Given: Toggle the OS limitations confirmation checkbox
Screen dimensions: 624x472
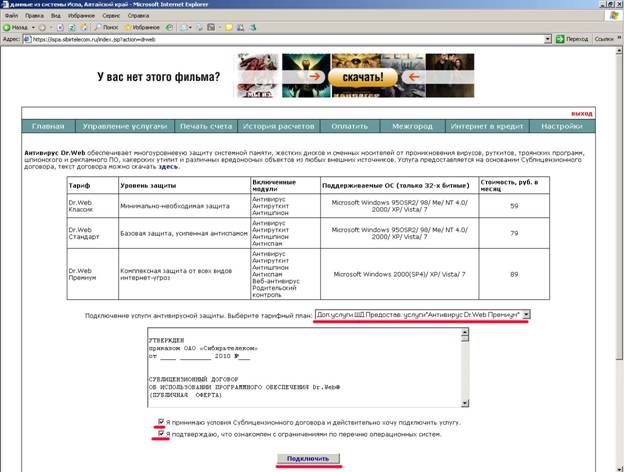Looking at the screenshot, I should coord(161,433).
